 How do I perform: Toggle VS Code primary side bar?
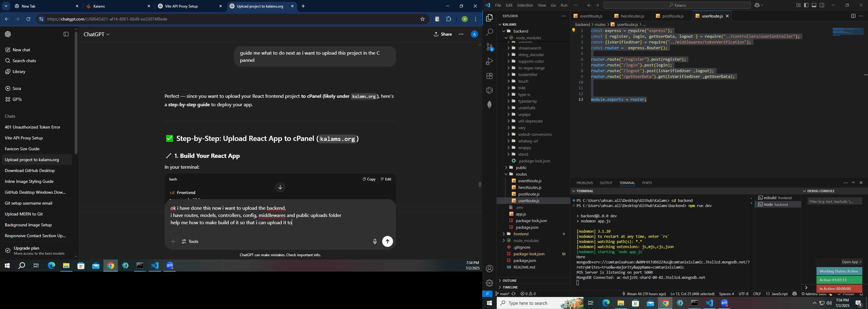pos(806,5)
